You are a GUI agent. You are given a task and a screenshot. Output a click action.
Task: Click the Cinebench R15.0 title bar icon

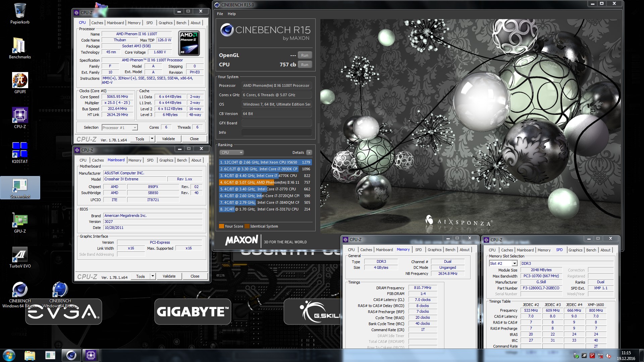(217, 5)
